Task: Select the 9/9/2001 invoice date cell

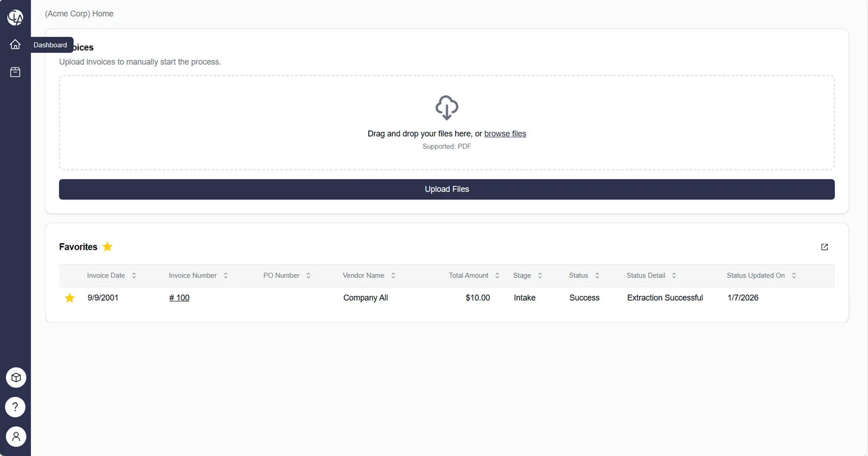Action: [103, 298]
